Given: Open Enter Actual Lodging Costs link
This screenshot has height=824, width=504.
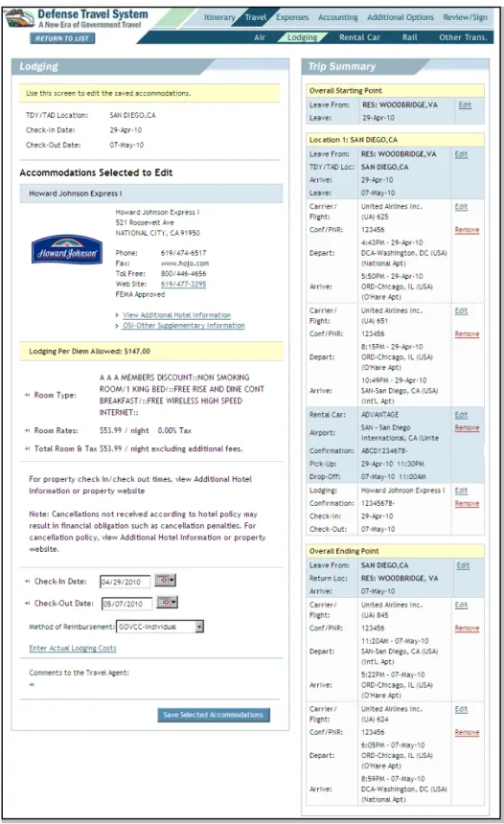Looking at the screenshot, I should coord(73,648).
